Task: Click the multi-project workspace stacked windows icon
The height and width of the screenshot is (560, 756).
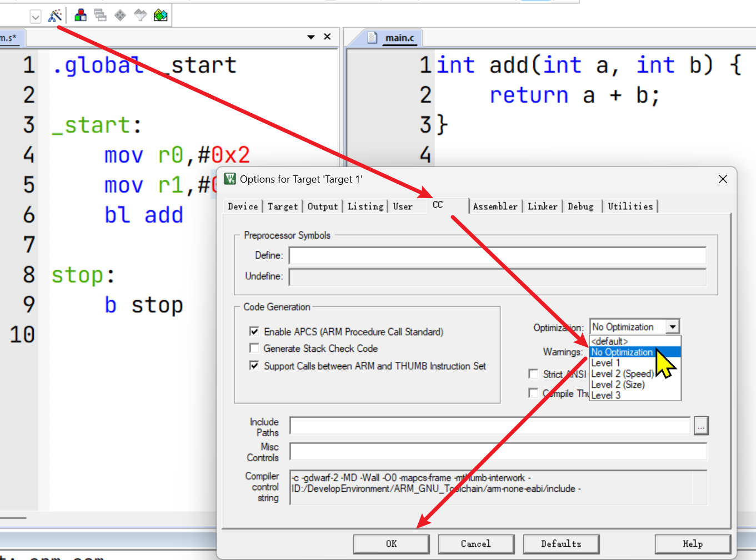Action: coord(101,15)
